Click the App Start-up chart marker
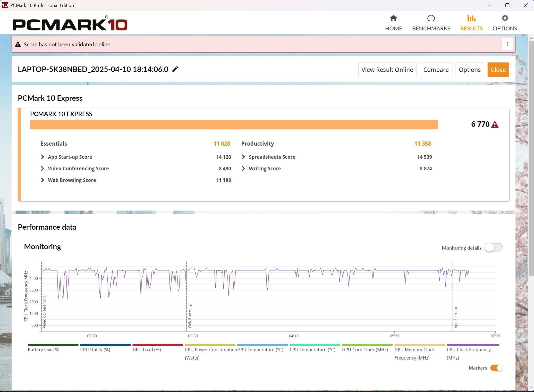 click(x=456, y=318)
